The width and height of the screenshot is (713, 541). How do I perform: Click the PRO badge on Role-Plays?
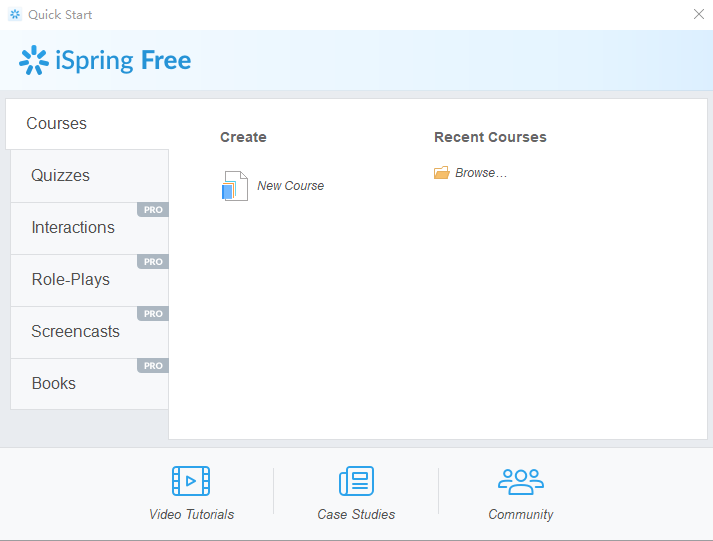pyautogui.click(x=153, y=261)
